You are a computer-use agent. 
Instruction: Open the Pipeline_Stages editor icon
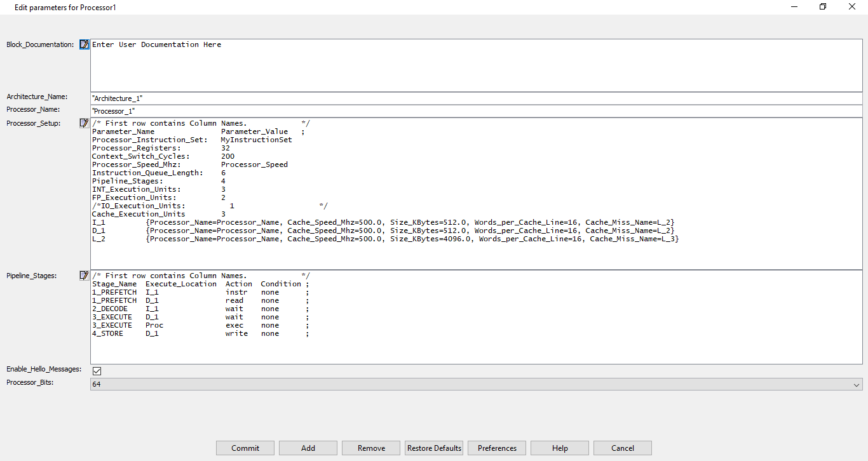(85, 276)
